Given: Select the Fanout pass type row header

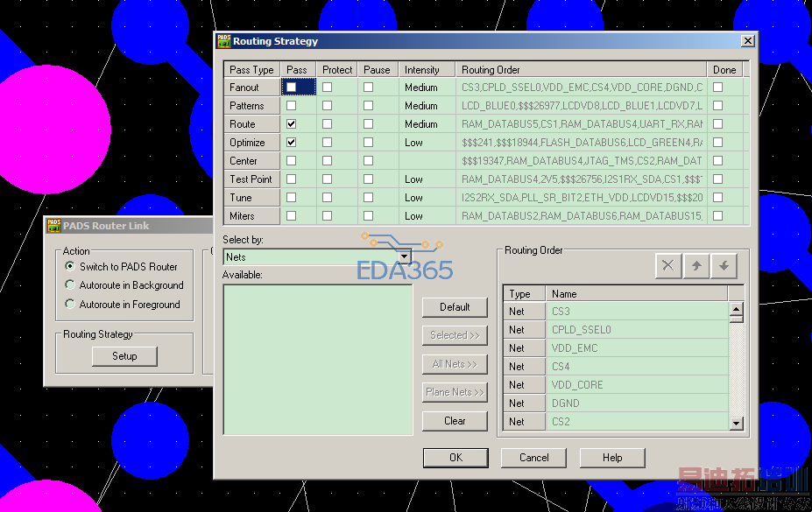Looking at the screenshot, I should tap(252, 88).
